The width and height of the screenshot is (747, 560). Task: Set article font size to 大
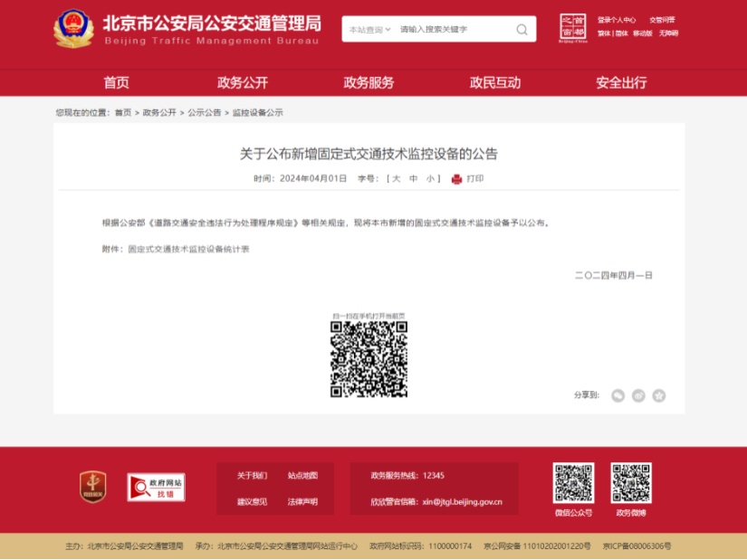[395, 177]
